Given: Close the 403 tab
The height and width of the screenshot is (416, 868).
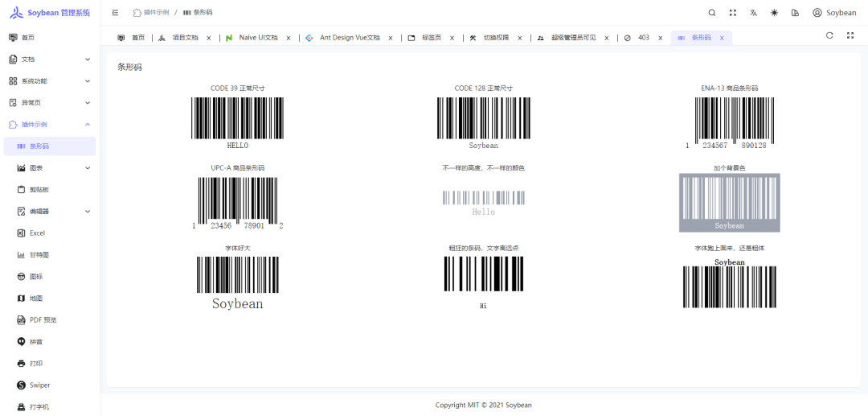Looking at the screenshot, I should tap(661, 39).
